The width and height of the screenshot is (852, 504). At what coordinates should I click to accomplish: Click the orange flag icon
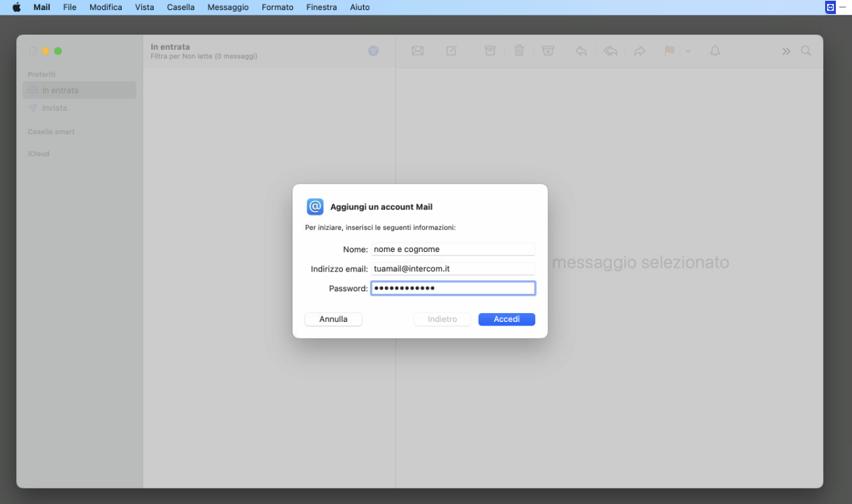pyautogui.click(x=669, y=51)
